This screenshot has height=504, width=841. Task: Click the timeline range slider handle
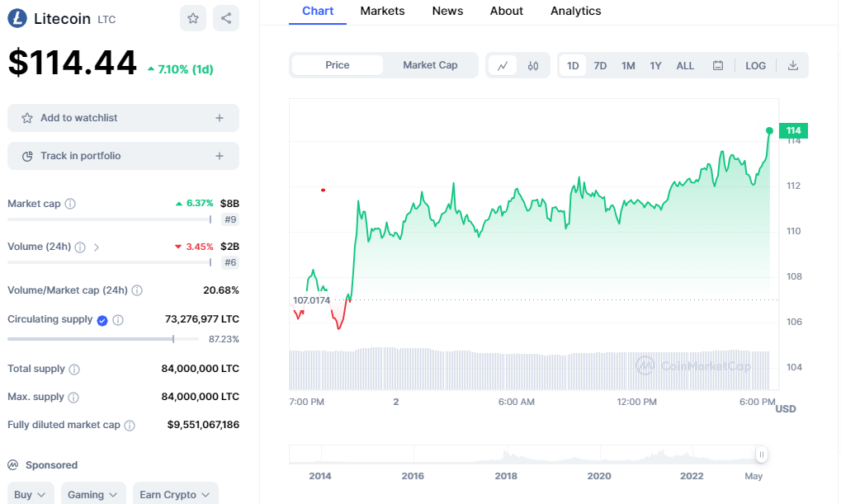(761, 455)
